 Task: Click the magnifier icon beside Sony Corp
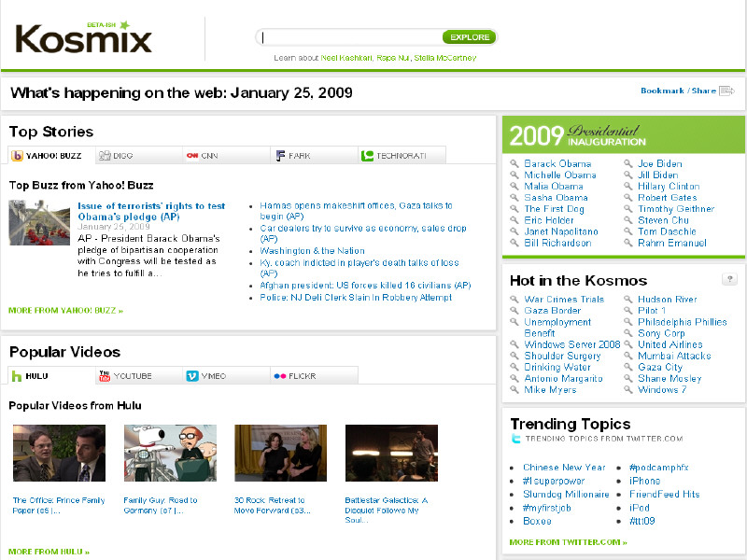coord(628,333)
